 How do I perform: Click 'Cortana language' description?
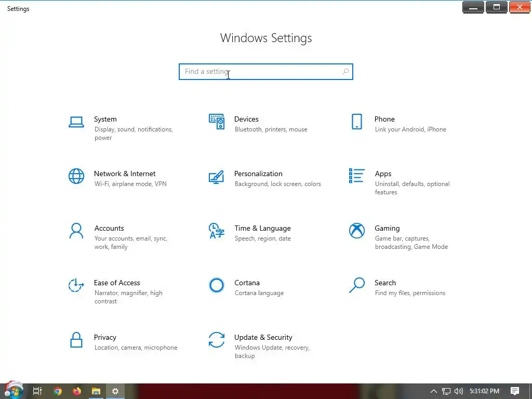(x=259, y=293)
